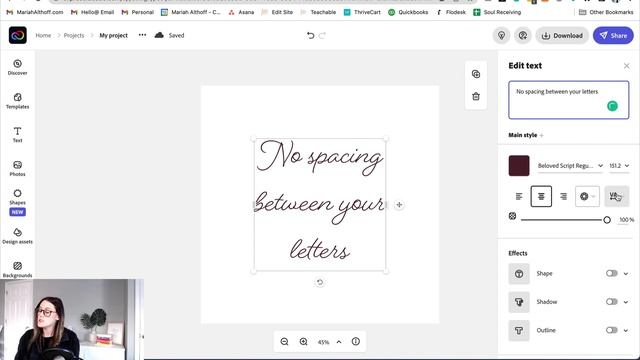Zoom in the canvas
The height and width of the screenshot is (360, 640).
click(x=303, y=342)
